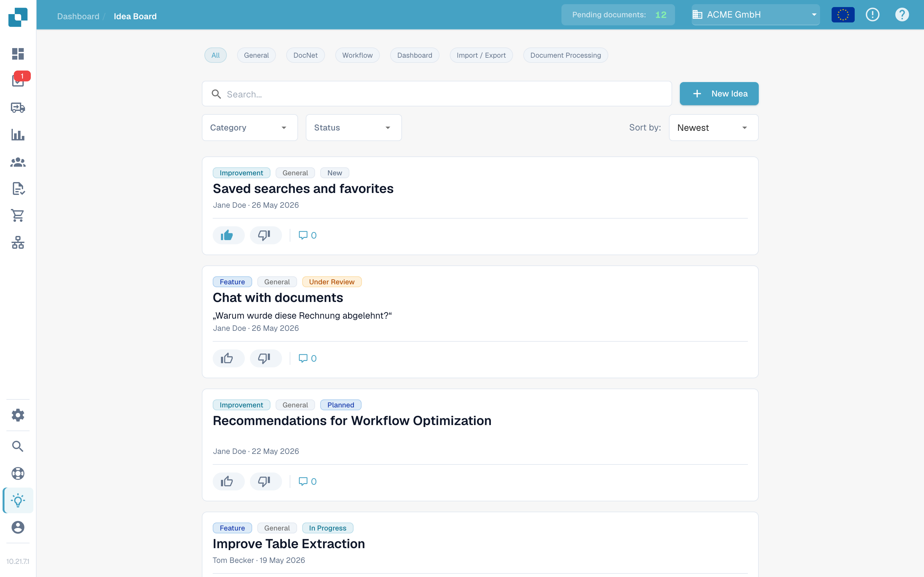Open the network hierarchy icon in sidebar
The image size is (924, 577).
click(18, 242)
